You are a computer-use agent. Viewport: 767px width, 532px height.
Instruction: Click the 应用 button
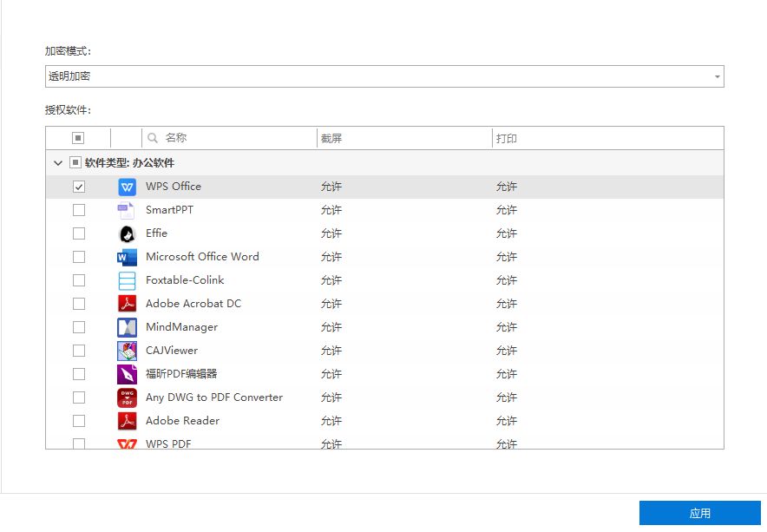coord(699,513)
